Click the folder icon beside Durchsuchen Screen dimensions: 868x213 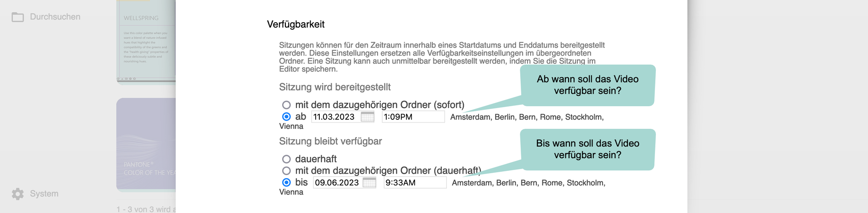coord(18,17)
